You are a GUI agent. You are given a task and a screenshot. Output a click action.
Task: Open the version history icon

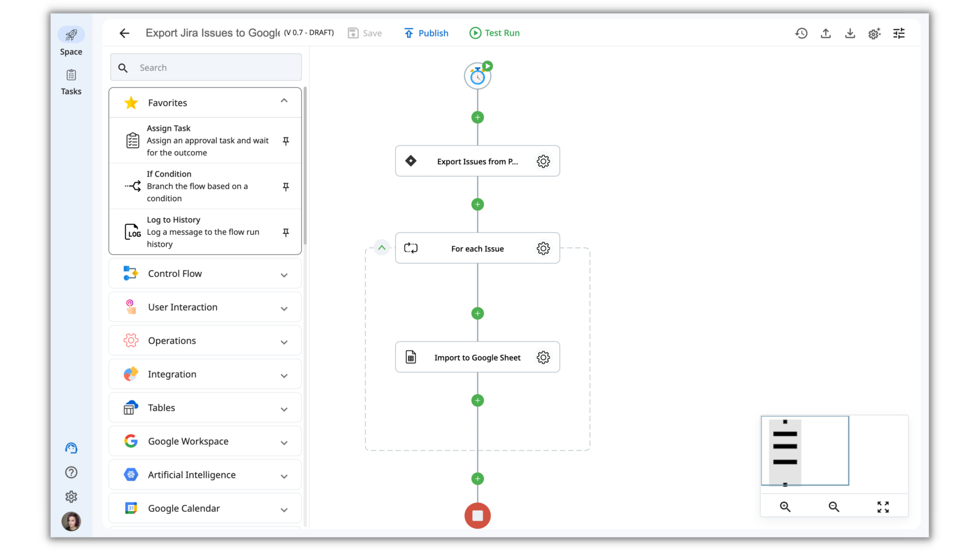pyautogui.click(x=802, y=33)
